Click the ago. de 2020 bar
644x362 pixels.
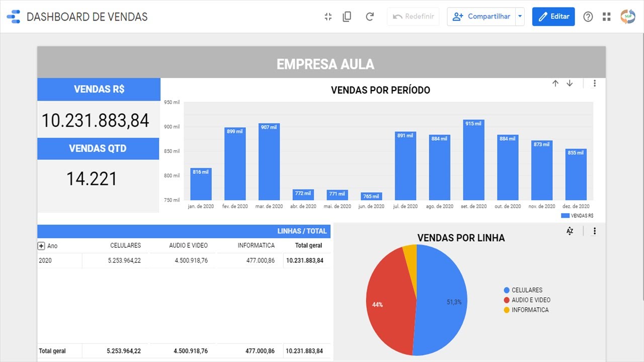click(440, 167)
